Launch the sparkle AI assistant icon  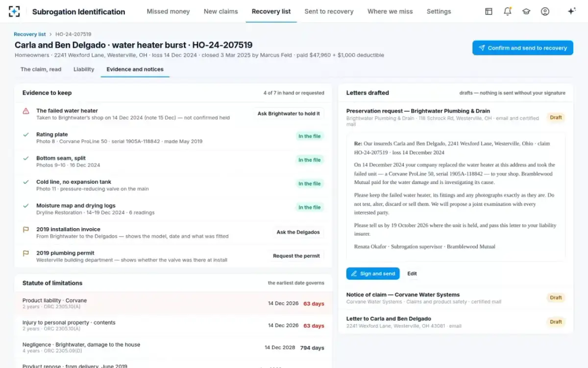click(571, 11)
